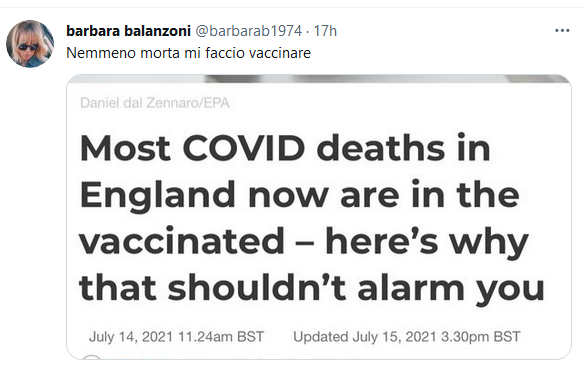Click the grey photo strip atop the attached image
584x372 pixels.
(x=319, y=79)
